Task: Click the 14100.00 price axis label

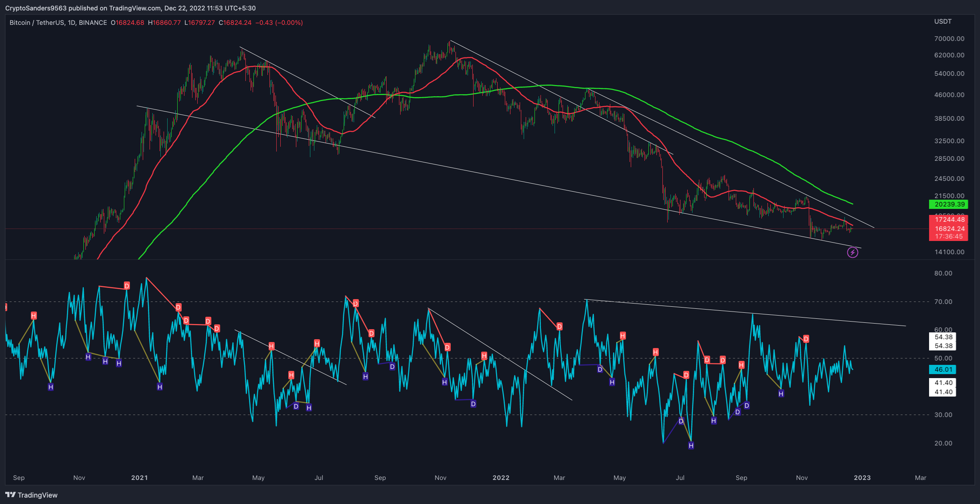Action: click(x=949, y=252)
